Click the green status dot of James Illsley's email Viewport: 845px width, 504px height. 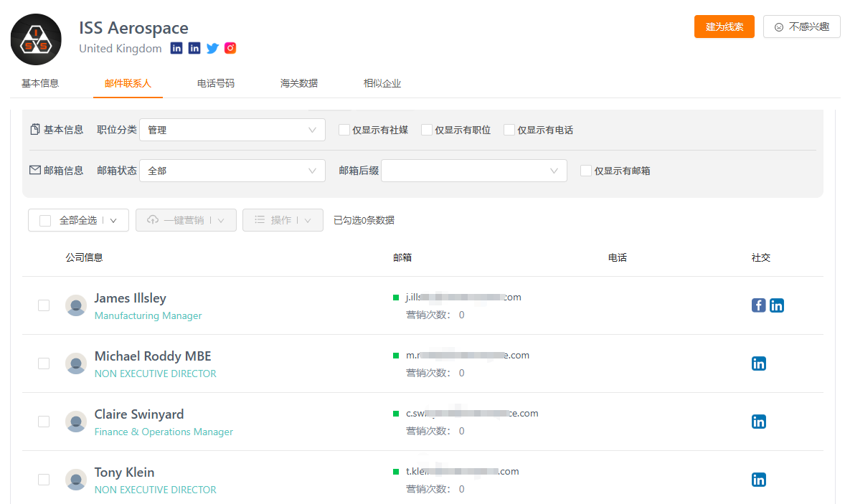(x=396, y=298)
